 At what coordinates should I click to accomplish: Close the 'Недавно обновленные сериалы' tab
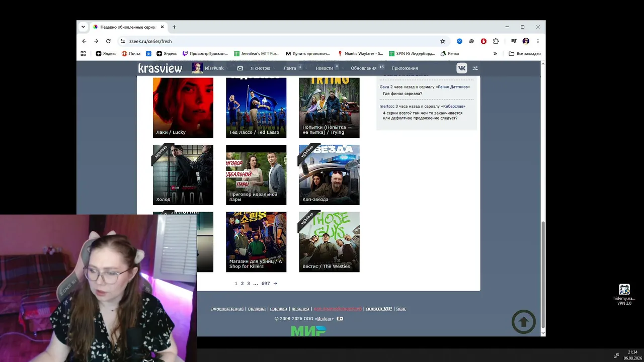162,27
